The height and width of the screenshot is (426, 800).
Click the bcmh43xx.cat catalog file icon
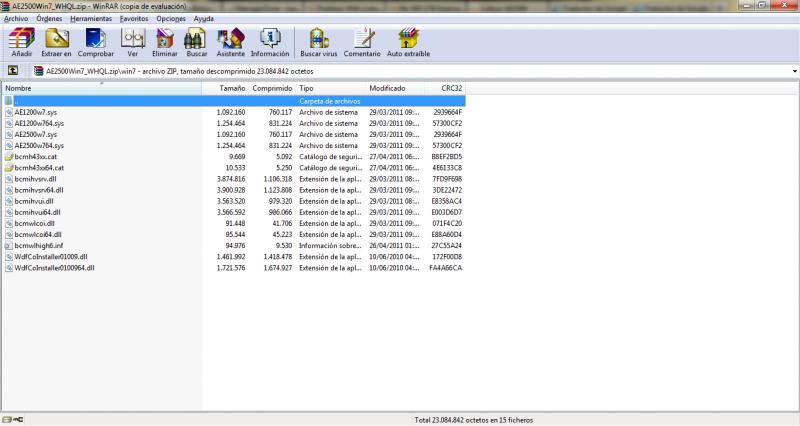tap(9, 157)
